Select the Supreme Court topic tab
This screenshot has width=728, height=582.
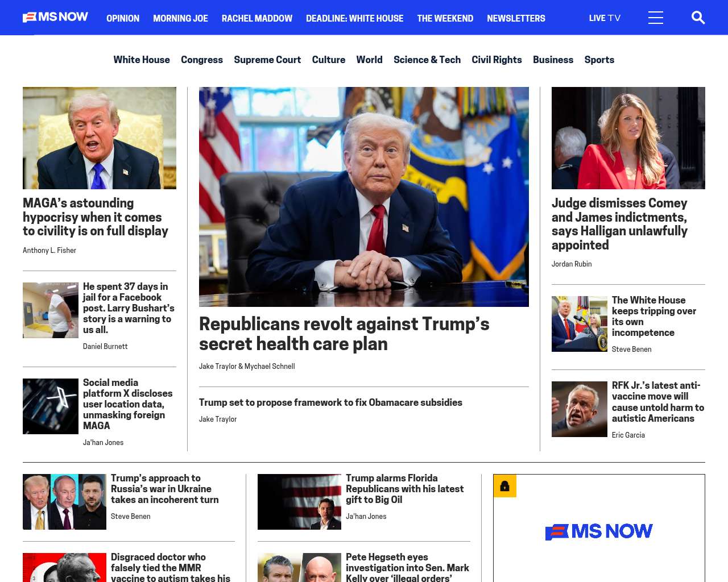267,60
